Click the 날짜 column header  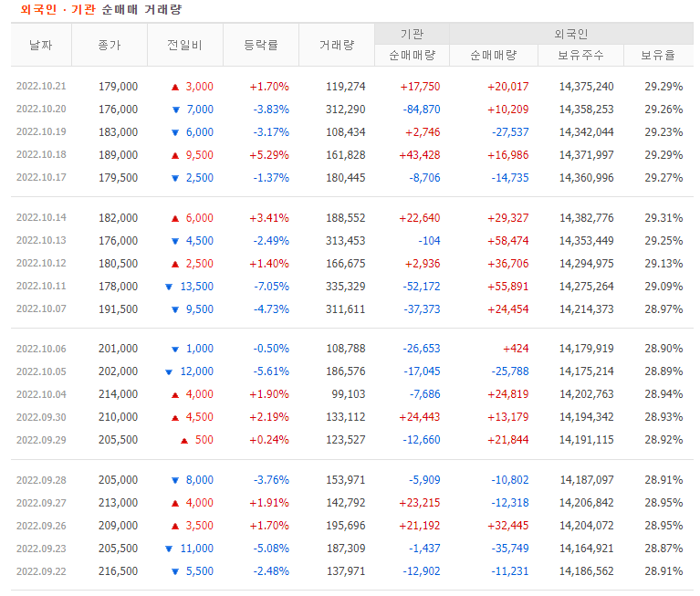tap(41, 45)
